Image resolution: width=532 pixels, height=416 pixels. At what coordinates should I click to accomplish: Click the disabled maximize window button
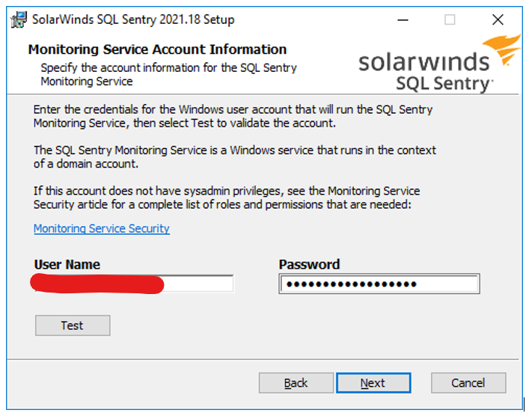(x=450, y=20)
